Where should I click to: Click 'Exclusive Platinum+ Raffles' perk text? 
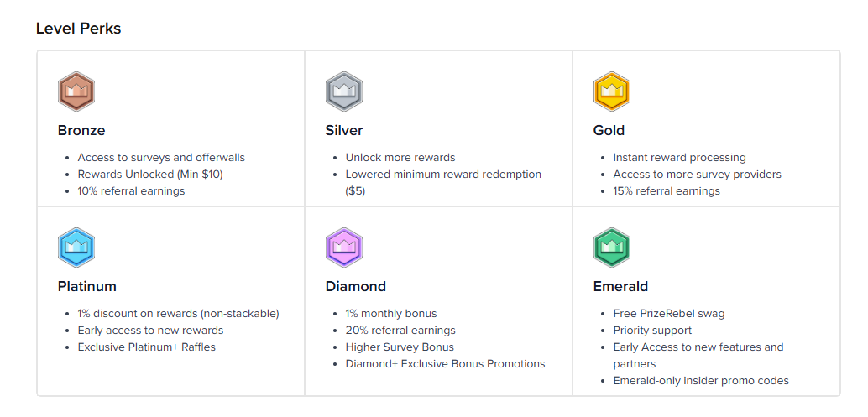146,347
